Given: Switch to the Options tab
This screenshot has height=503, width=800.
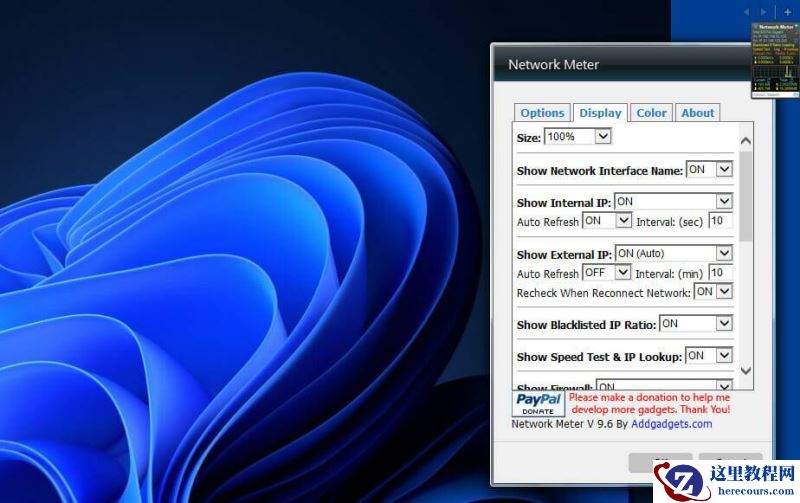Looking at the screenshot, I should click(x=542, y=113).
